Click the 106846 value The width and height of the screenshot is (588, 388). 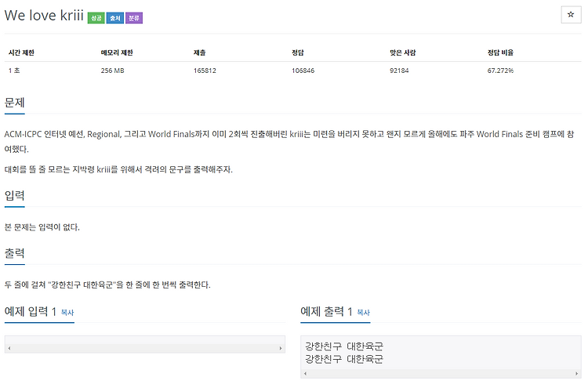coord(303,71)
